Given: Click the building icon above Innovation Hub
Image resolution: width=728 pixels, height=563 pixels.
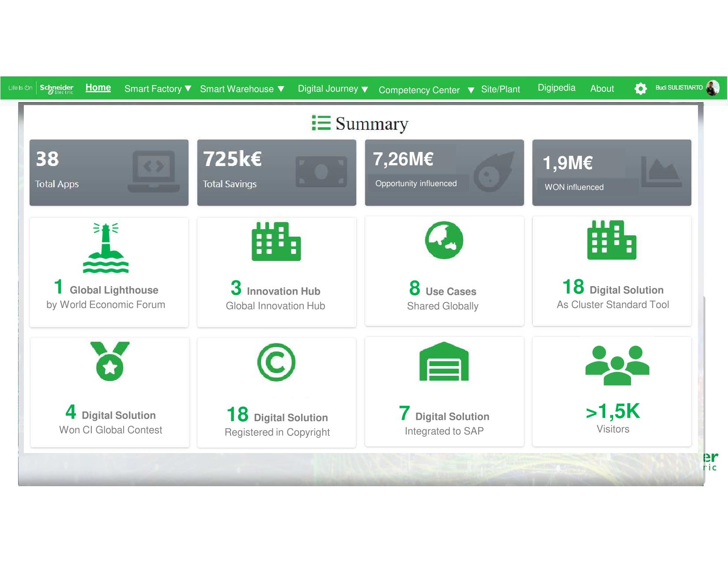Looking at the screenshot, I should (276, 241).
